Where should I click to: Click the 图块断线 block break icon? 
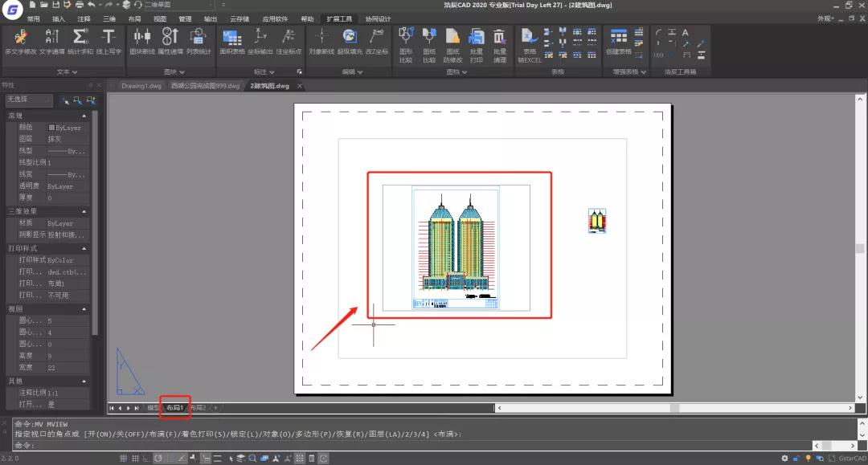coord(141,37)
